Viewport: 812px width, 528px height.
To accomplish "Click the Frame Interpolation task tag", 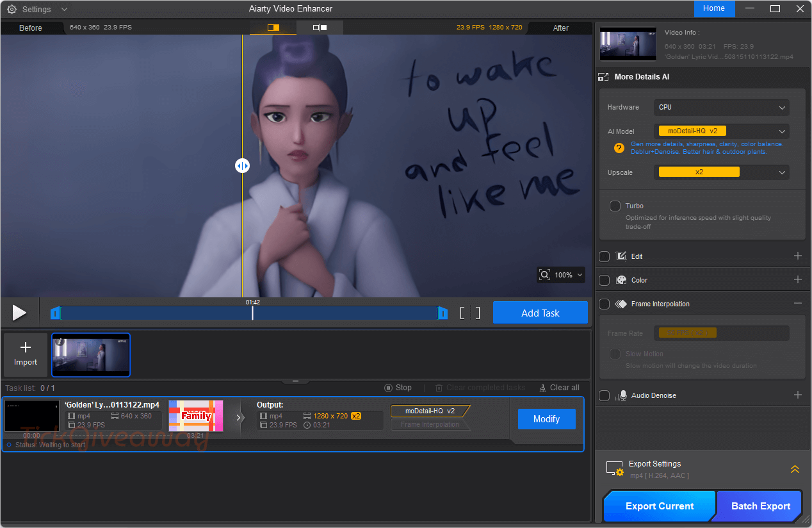I will click(x=430, y=424).
